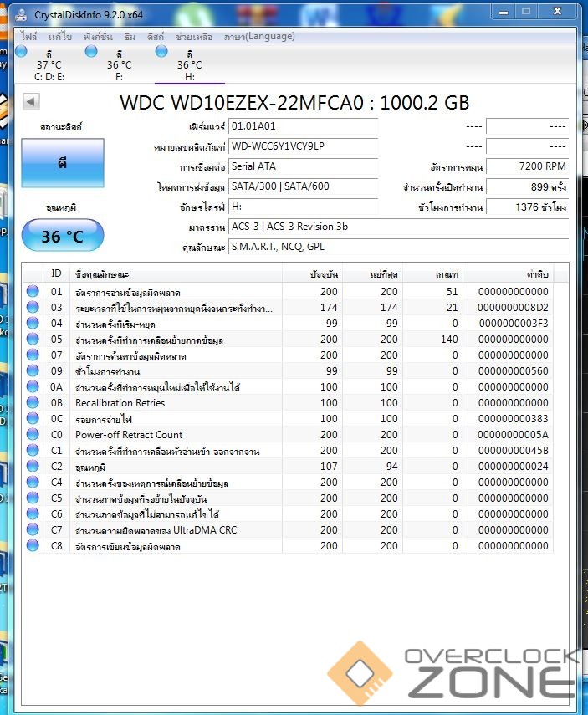Screen dimensions: 588x715
Task: Click raw value 0000000008D2
Action: pyautogui.click(x=513, y=308)
